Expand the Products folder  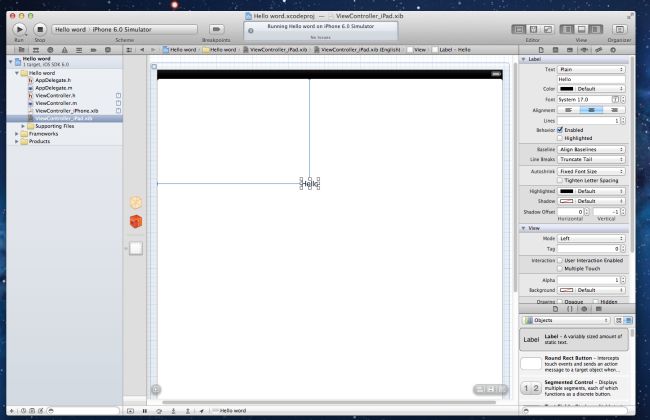click(17, 141)
